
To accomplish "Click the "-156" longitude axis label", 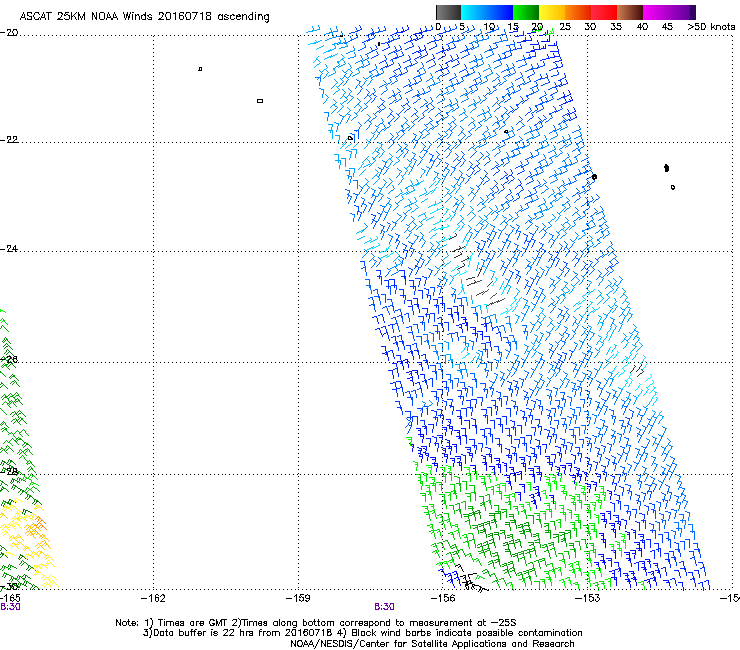I will (x=443, y=599).
